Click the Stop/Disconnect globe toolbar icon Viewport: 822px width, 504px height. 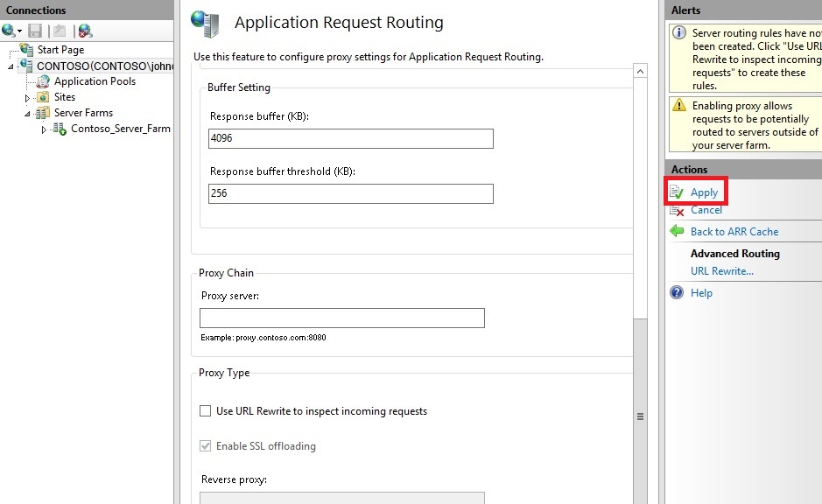pyautogui.click(x=83, y=29)
